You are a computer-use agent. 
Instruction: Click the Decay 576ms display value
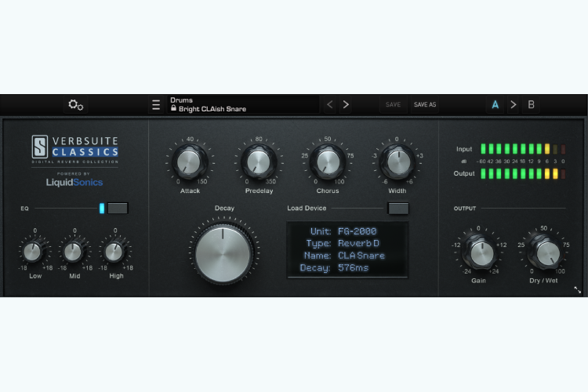coord(354,268)
